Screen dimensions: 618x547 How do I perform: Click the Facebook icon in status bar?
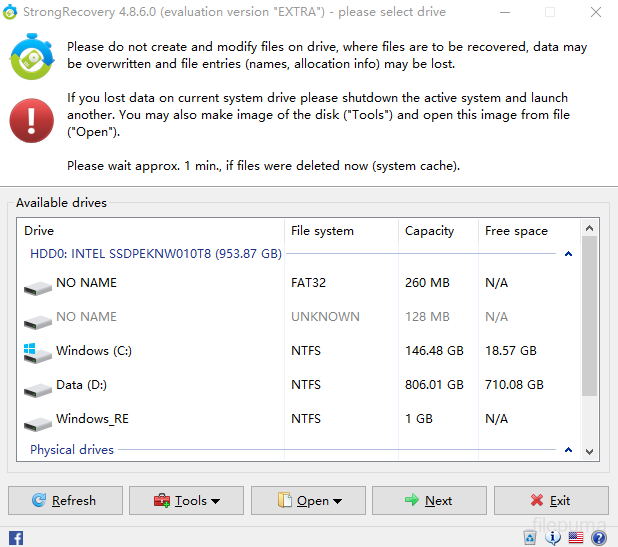click(16, 538)
